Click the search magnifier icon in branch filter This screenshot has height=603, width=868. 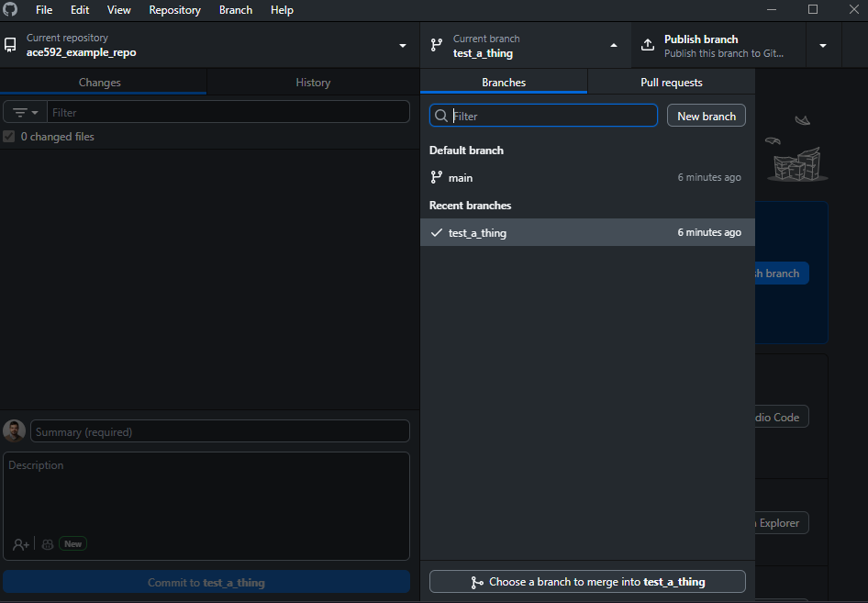(x=441, y=116)
